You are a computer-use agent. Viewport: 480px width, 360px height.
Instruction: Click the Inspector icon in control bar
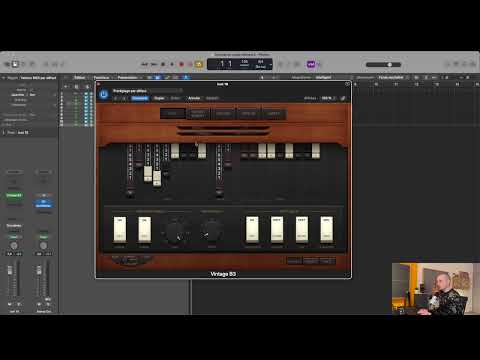(x=15, y=64)
